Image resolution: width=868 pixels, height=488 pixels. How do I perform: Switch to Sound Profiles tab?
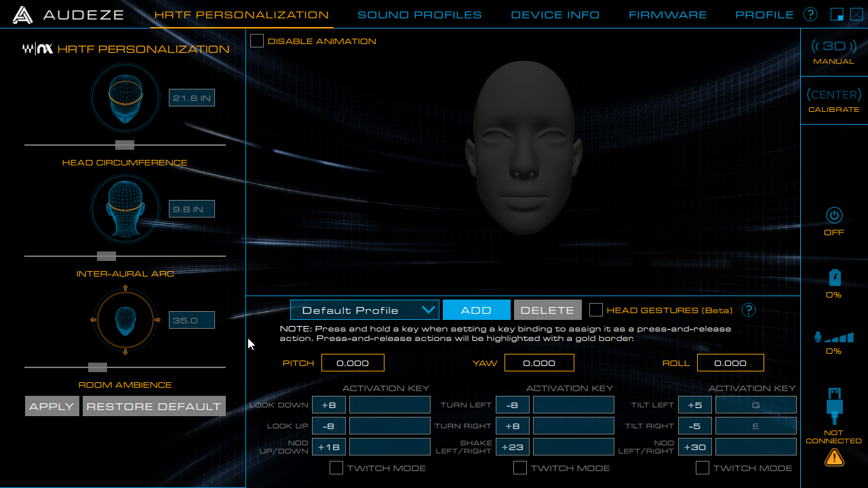[420, 14]
